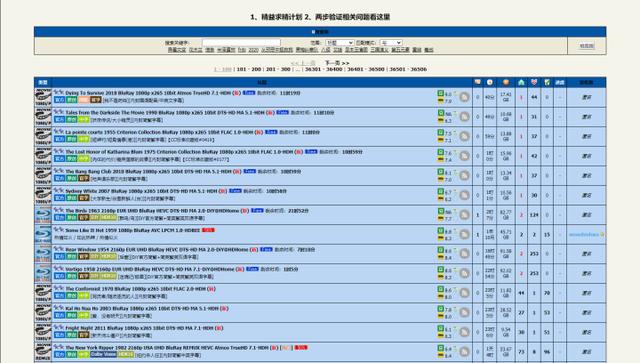Open Tales from the Darkside 1990 torrent title
This screenshot has width=640, height=363.
(165, 112)
